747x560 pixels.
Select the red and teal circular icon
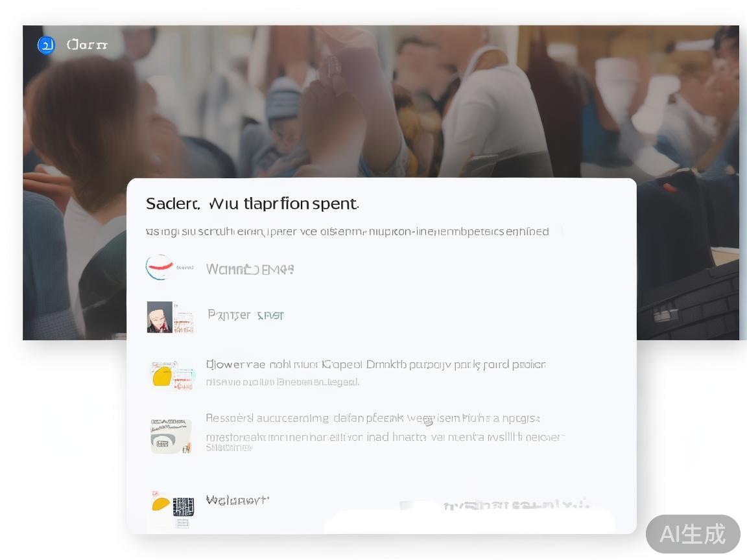pos(160,267)
